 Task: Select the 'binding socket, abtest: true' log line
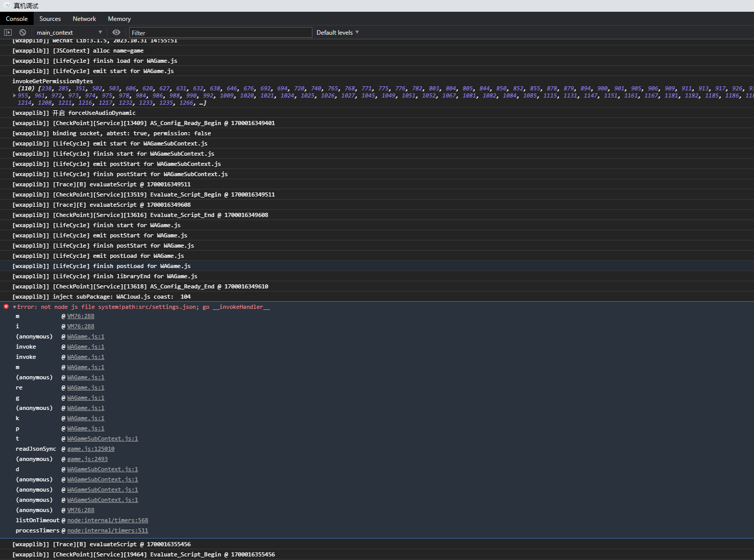coord(112,133)
